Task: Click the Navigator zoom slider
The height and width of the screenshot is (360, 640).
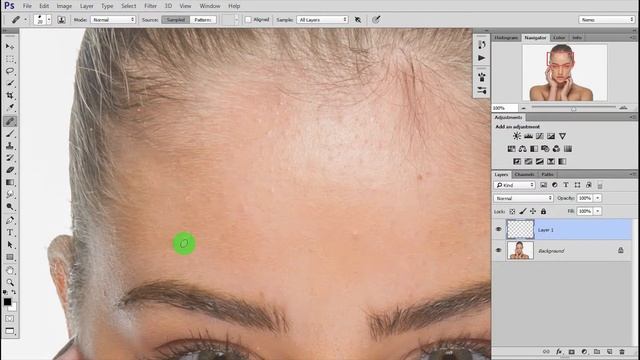Action: click(x=573, y=108)
